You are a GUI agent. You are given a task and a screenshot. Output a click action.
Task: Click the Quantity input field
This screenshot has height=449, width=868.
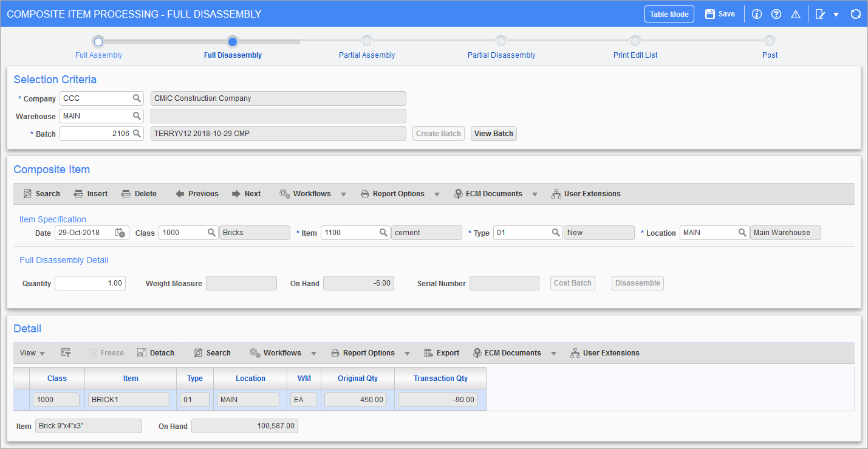[90, 283]
